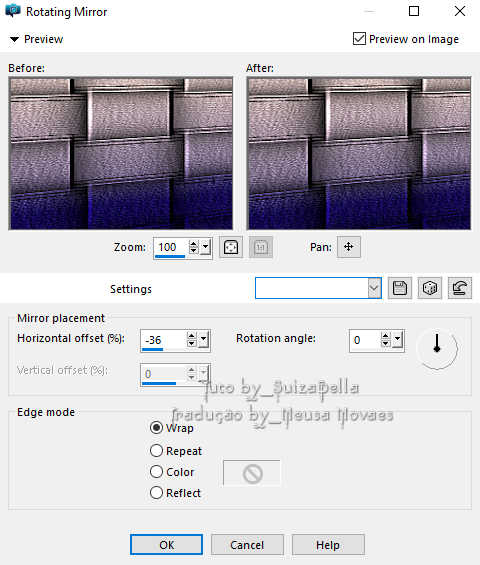Click the reset to default icon
The height and width of the screenshot is (565, 480).
[x=459, y=288]
